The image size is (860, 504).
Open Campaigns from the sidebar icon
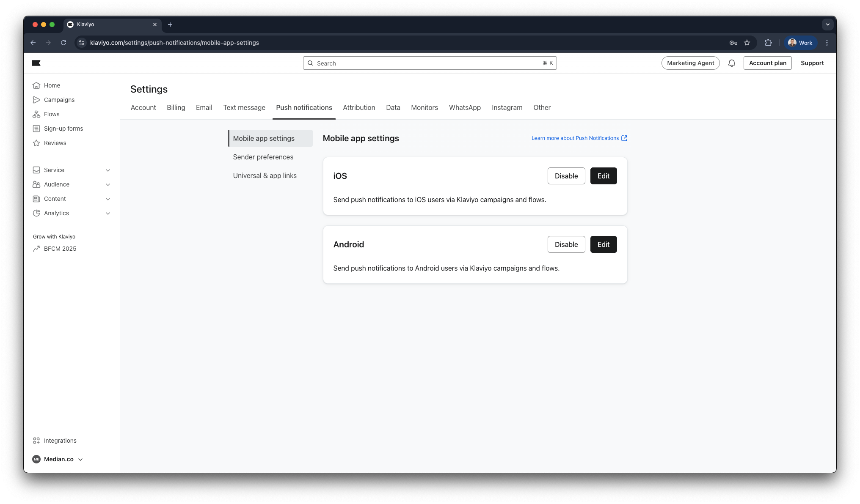36,100
